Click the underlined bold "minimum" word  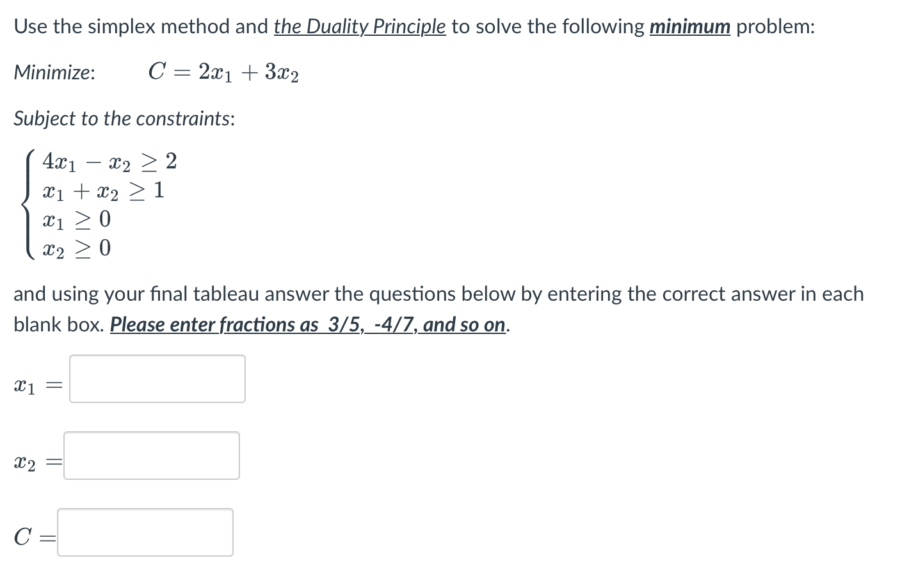click(690, 26)
